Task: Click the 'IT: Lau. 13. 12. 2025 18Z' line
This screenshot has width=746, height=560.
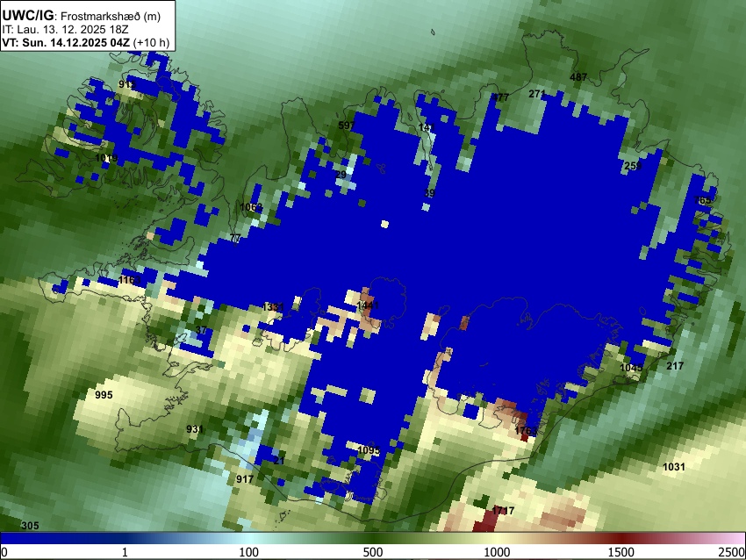Action: (x=65, y=30)
